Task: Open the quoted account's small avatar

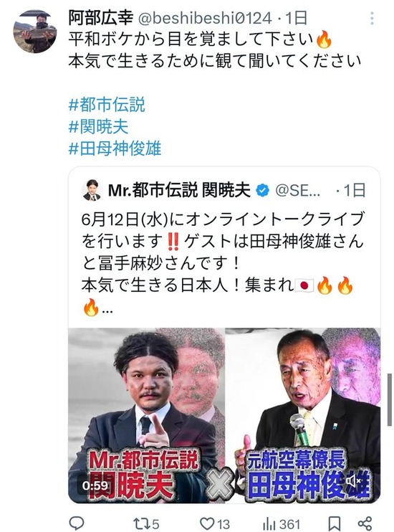Action: click(92, 190)
